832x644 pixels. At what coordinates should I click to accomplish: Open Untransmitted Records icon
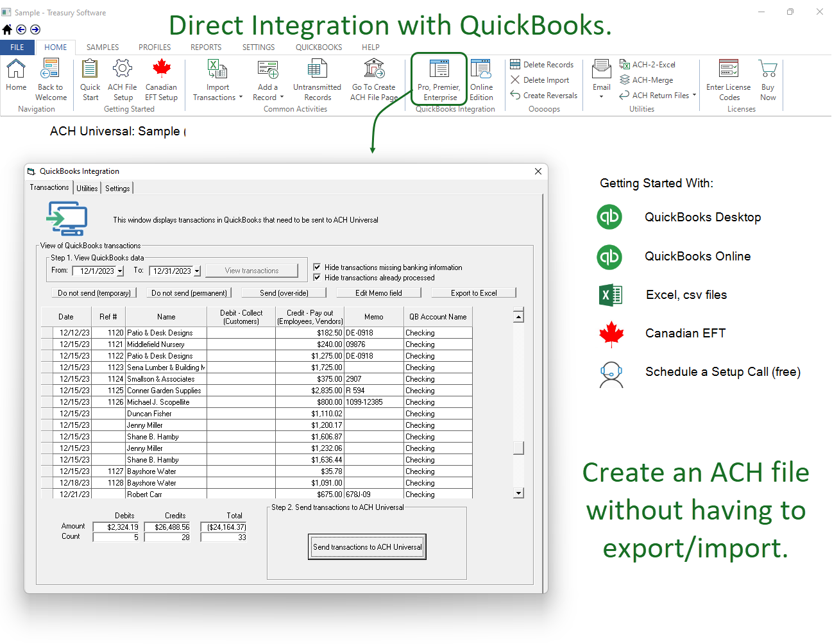pyautogui.click(x=317, y=69)
